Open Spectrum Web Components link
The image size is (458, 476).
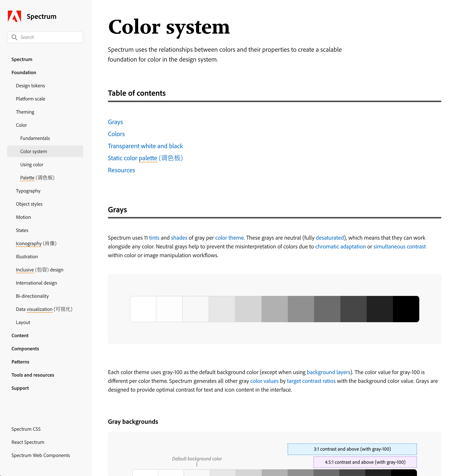point(41,455)
